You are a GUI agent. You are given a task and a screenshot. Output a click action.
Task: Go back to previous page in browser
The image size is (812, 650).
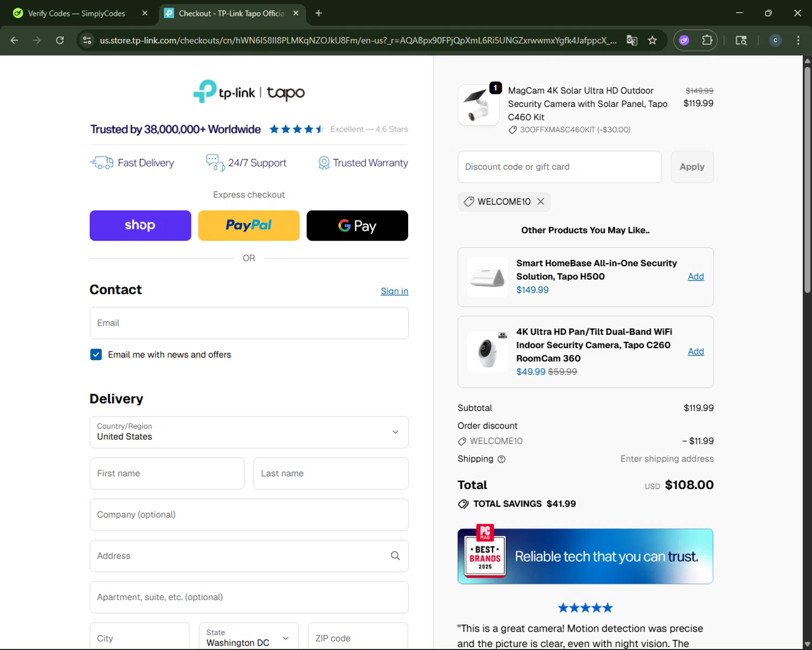click(15, 40)
